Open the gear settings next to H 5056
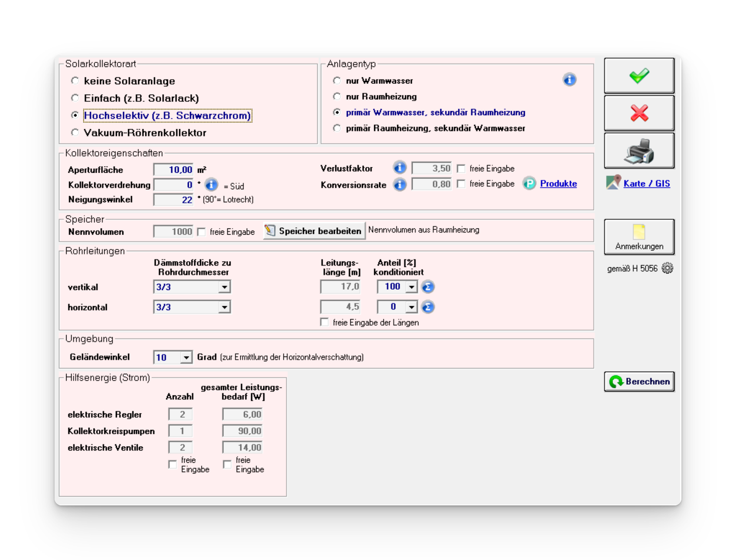The width and height of the screenshot is (736, 560). 667,268
